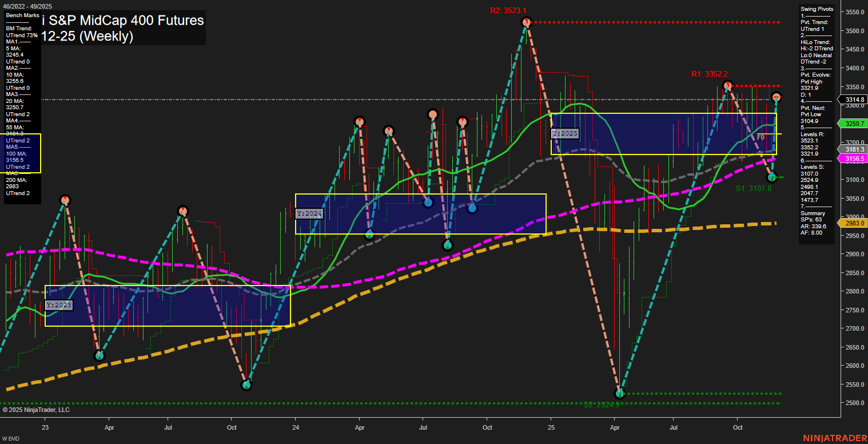Click the © 2025 NinjaTrader, LLC copyright text

(36, 410)
